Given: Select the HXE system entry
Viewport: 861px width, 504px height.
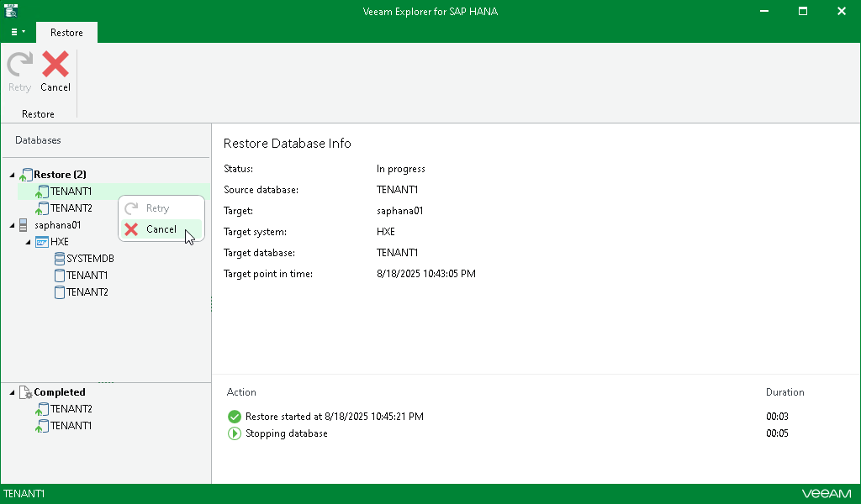Looking at the screenshot, I should pos(60,242).
